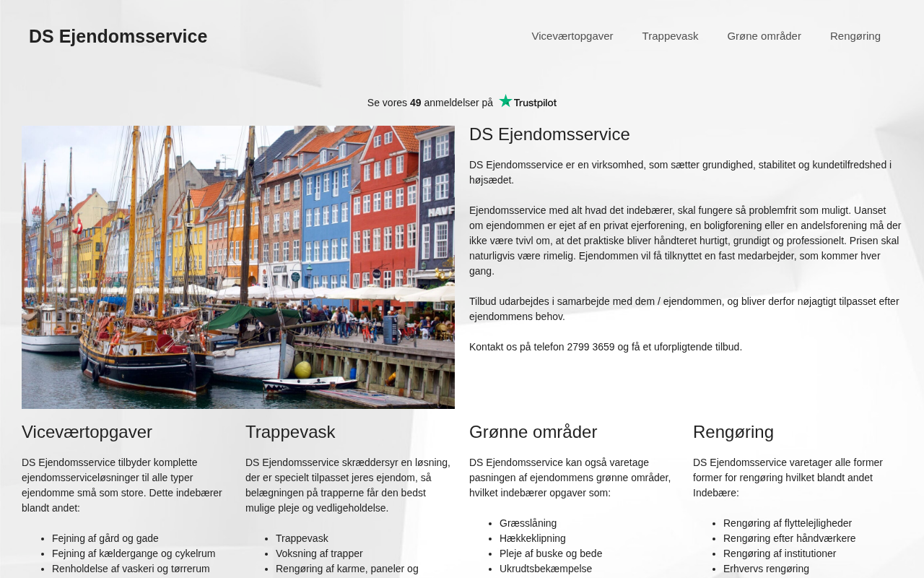Screen dimensions: 924x578
Task: Select 'Rengøring af flyttelejligheder' item
Action: tap(788, 523)
